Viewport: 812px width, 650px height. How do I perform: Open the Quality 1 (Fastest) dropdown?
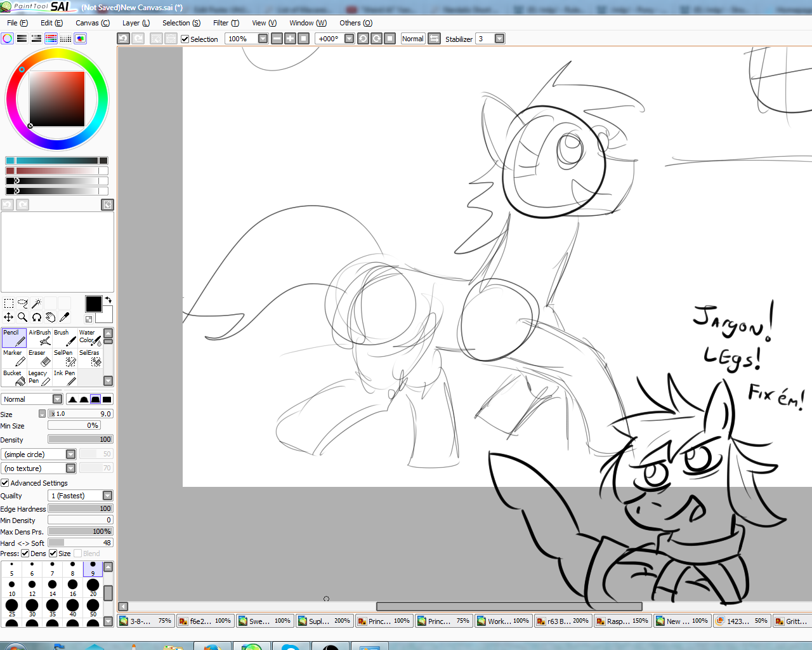(x=107, y=496)
